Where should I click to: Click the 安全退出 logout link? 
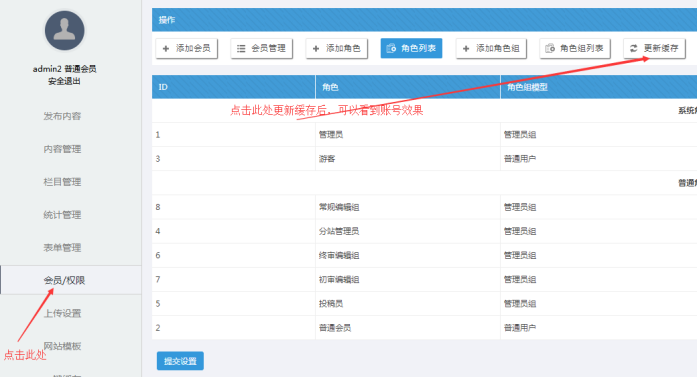click(64, 81)
